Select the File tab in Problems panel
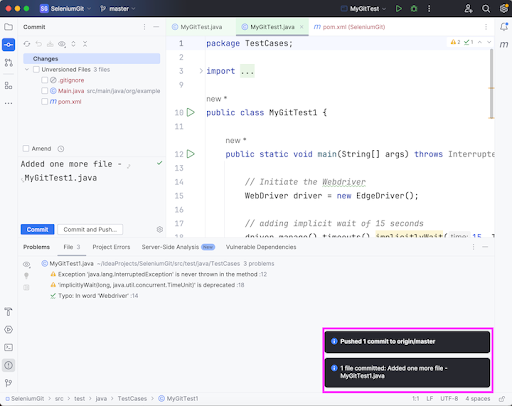 point(72,247)
